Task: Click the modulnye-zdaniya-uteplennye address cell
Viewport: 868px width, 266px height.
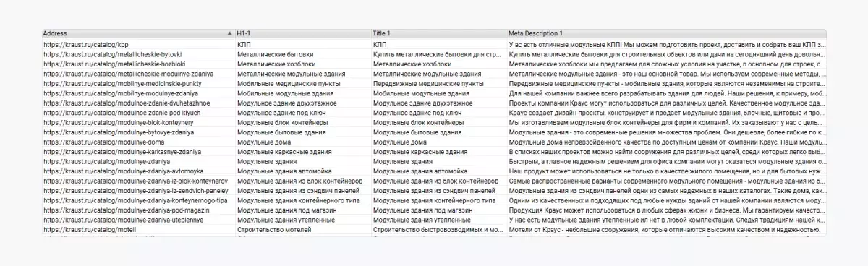Action: coord(138,220)
